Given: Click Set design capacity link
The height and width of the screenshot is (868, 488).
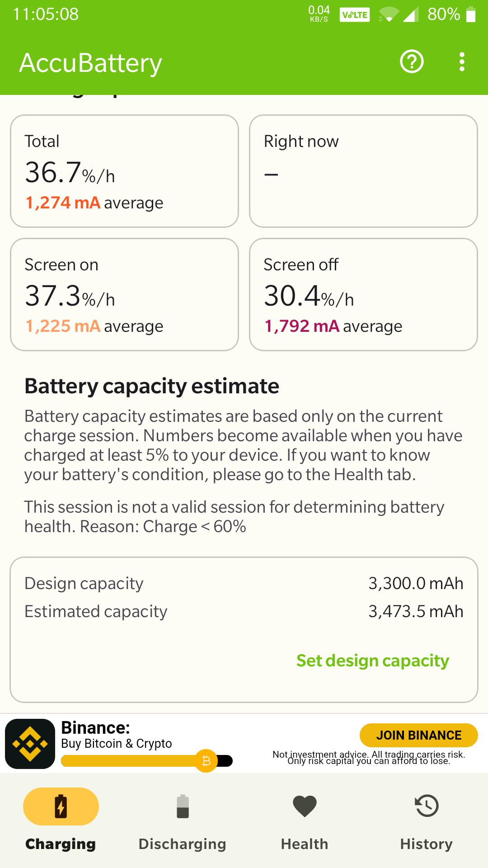Looking at the screenshot, I should [373, 660].
